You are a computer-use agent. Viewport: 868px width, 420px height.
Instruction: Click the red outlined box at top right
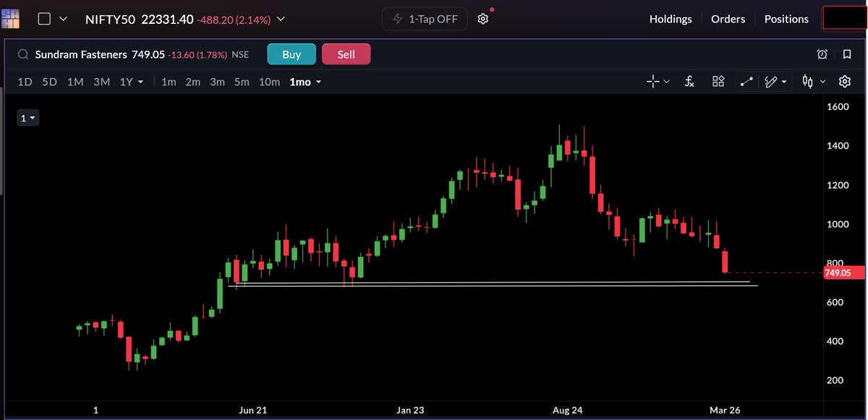point(845,18)
